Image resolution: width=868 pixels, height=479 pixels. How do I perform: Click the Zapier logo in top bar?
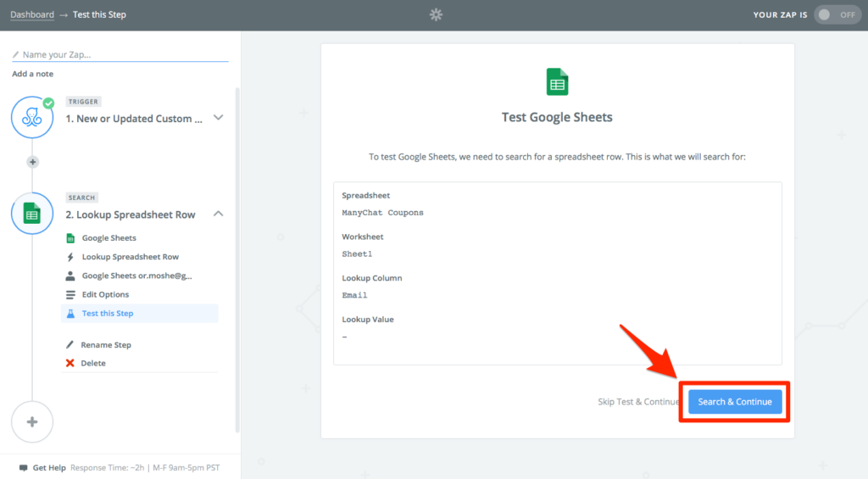437,15
